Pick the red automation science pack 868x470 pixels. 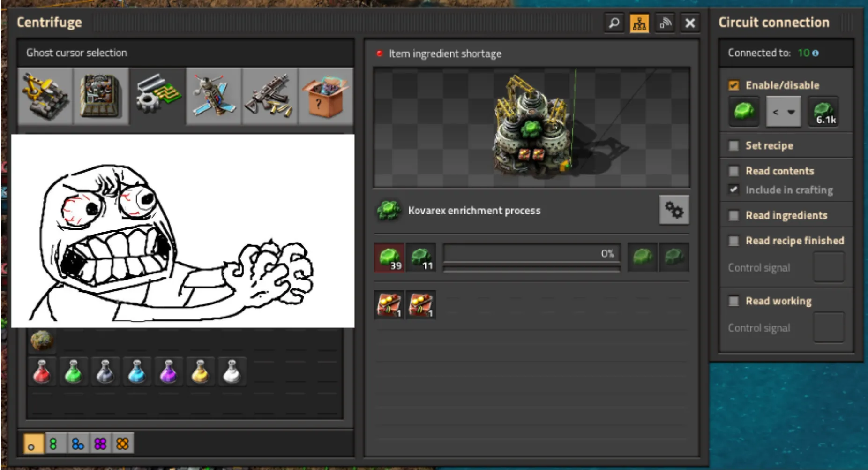(42, 371)
